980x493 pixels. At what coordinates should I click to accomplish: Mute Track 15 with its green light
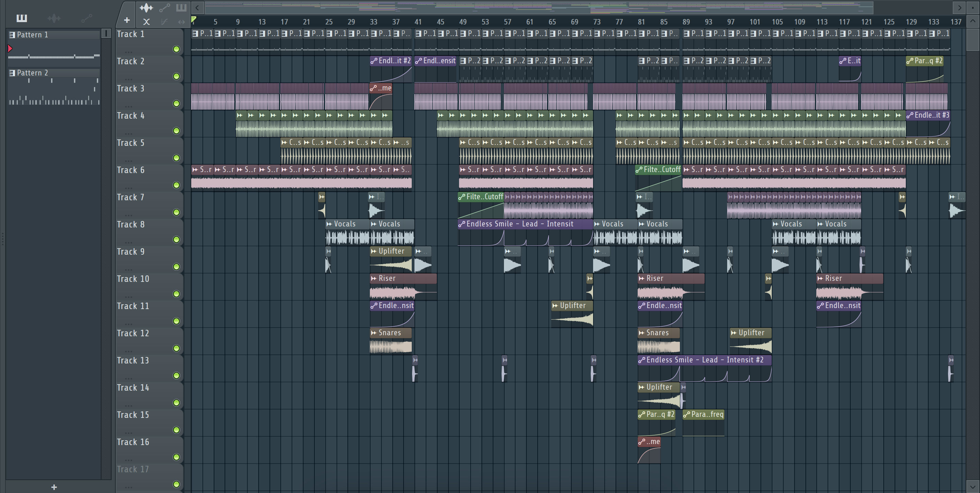click(176, 430)
